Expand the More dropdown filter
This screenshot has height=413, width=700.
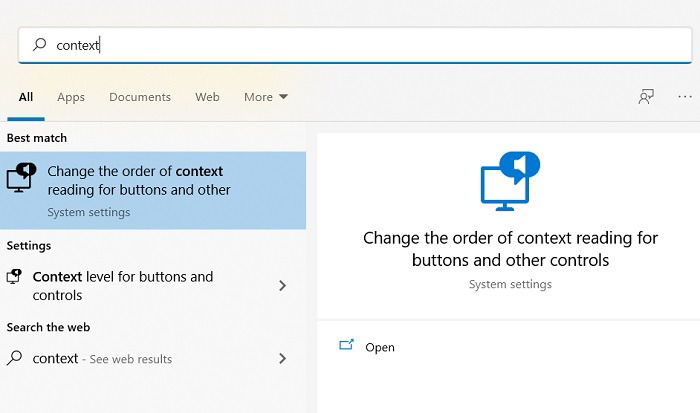coord(266,97)
